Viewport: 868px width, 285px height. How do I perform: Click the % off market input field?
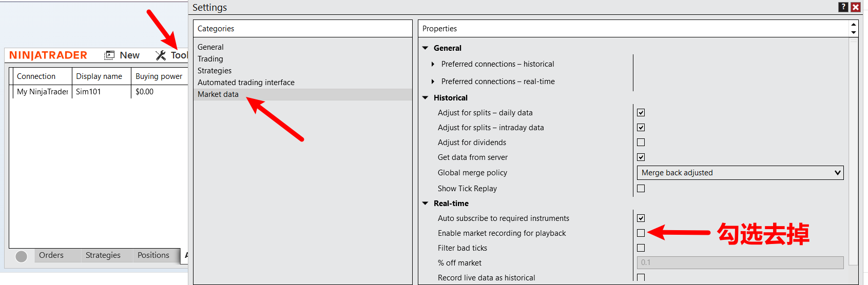[x=740, y=262]
